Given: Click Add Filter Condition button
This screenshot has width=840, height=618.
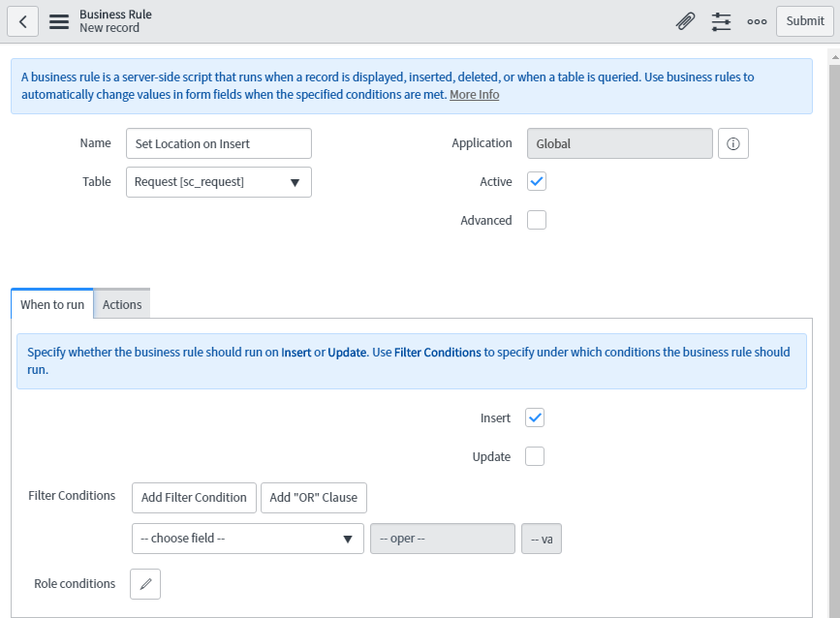Looking at the screenshot, I should coord(194,498).
